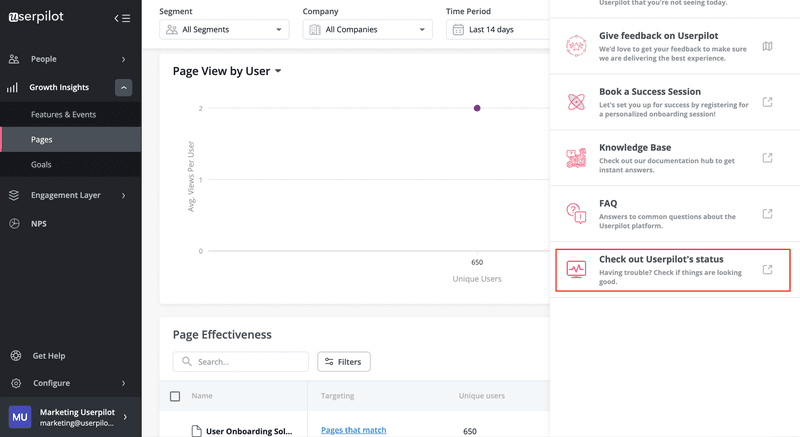Screen dimensions: 800x437
Task: Collapse the sidebar with the menu toggle icon
Action: (122, 18)
